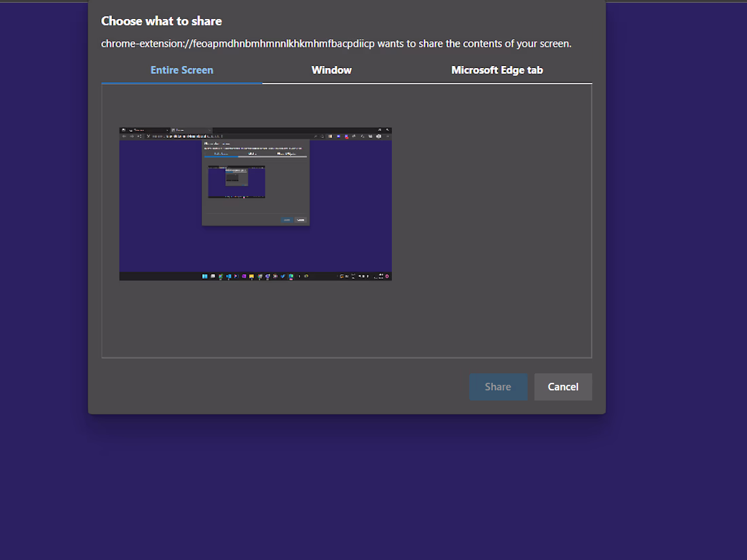
Task: Select the full screen preview thumbnail
Action: click(255, 204)
